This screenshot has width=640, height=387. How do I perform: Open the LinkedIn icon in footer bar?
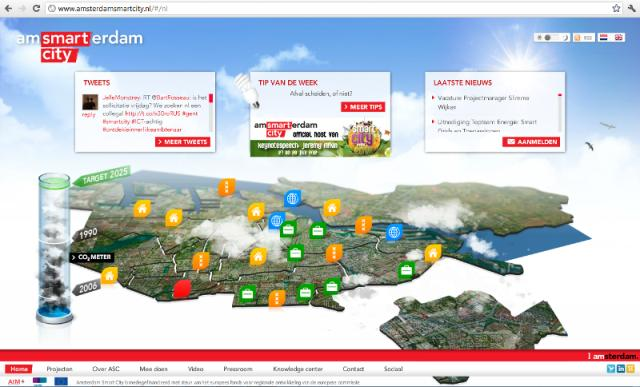pos(621,369)
